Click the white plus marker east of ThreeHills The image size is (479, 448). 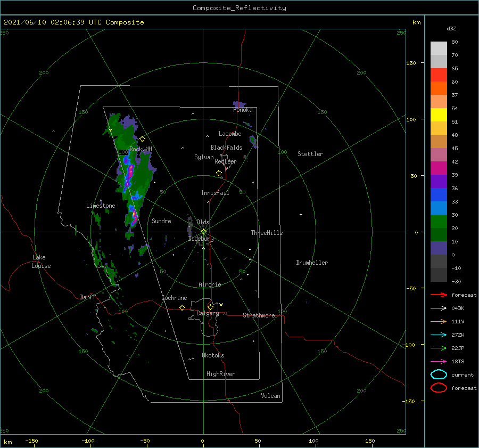[x=301, y=214]
